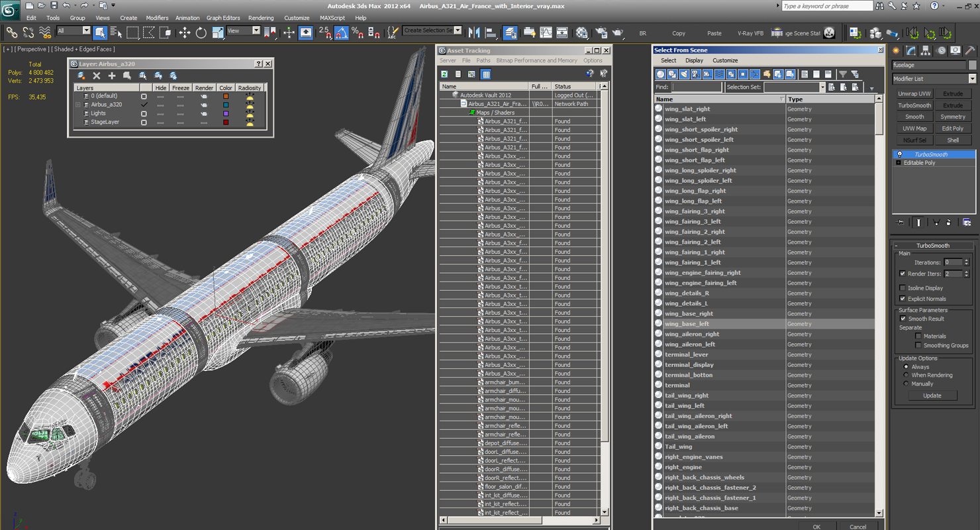Open the Rendering menu
Viewport: 980px width, 530px height.
tap(261, 18)
